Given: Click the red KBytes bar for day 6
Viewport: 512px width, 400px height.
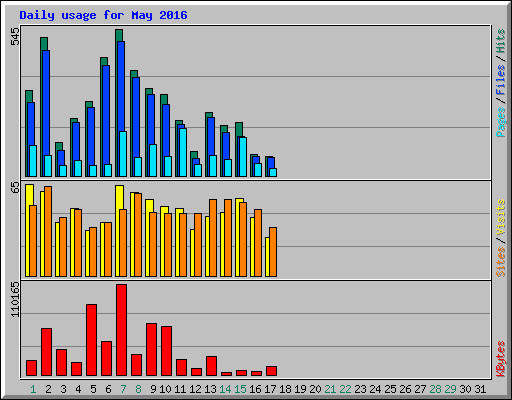Looking at the screenshot, I should (x=106, y=359).
